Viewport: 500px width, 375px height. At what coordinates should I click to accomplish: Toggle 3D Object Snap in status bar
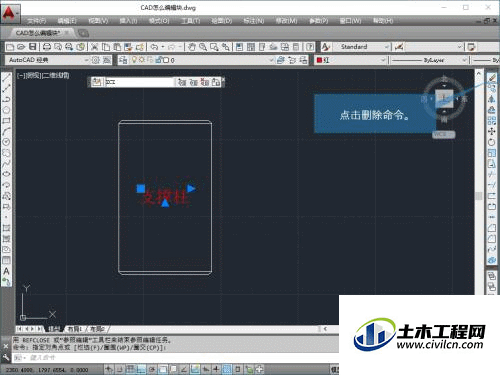[174, 369]
